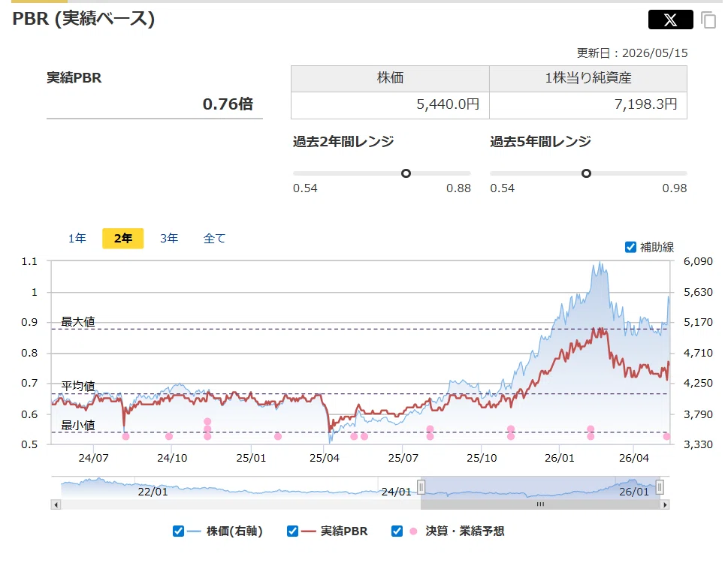This screenshot has width=728, height=563.
Task: Click the copy icon beside X button
Action: (708, 20)
